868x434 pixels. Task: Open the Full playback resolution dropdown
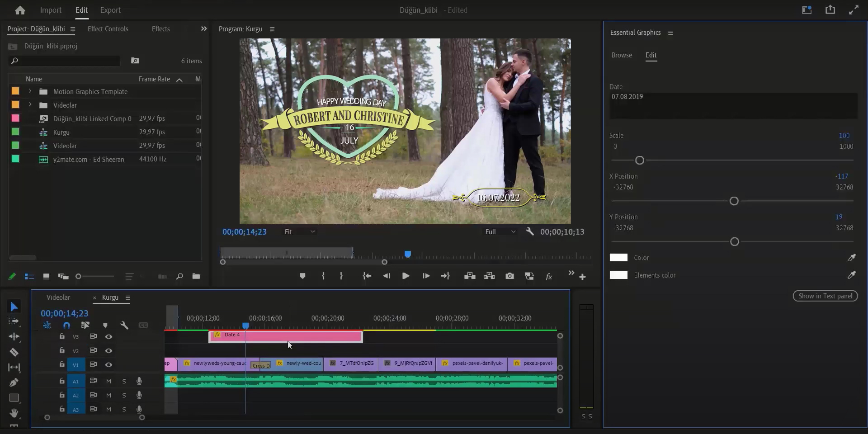click(500, 231)
